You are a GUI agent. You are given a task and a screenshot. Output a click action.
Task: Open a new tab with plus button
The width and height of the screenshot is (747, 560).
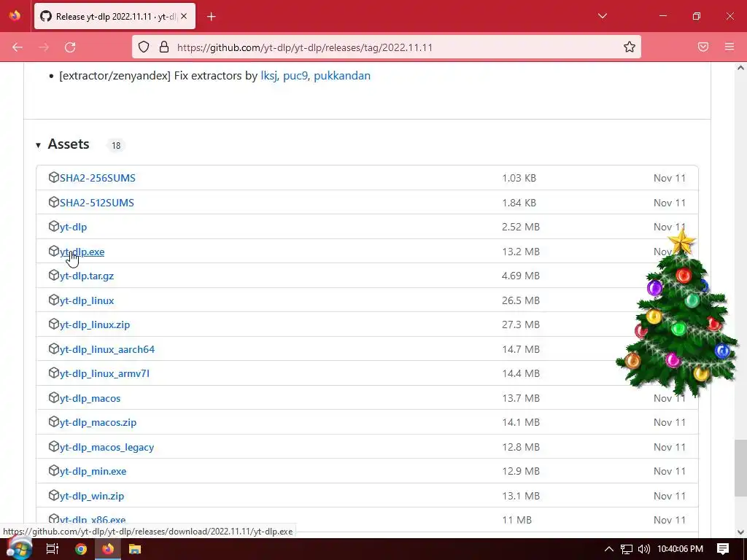[212, 17]
